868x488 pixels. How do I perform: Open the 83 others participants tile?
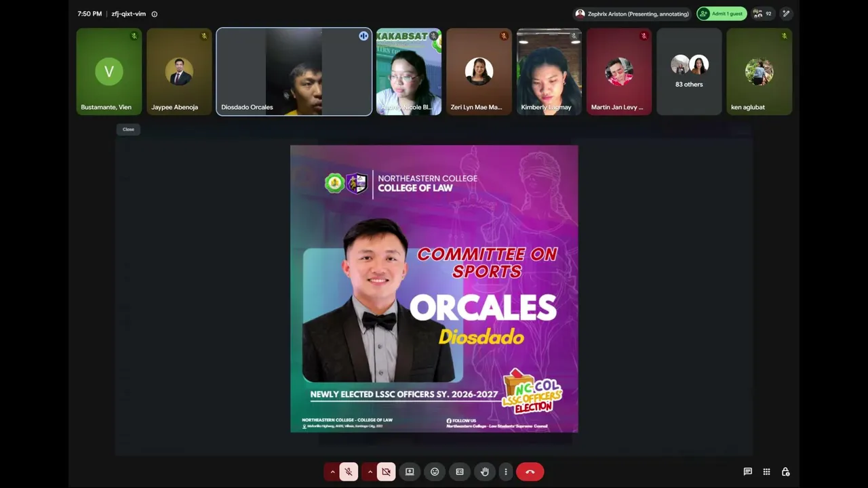point(689,71)
